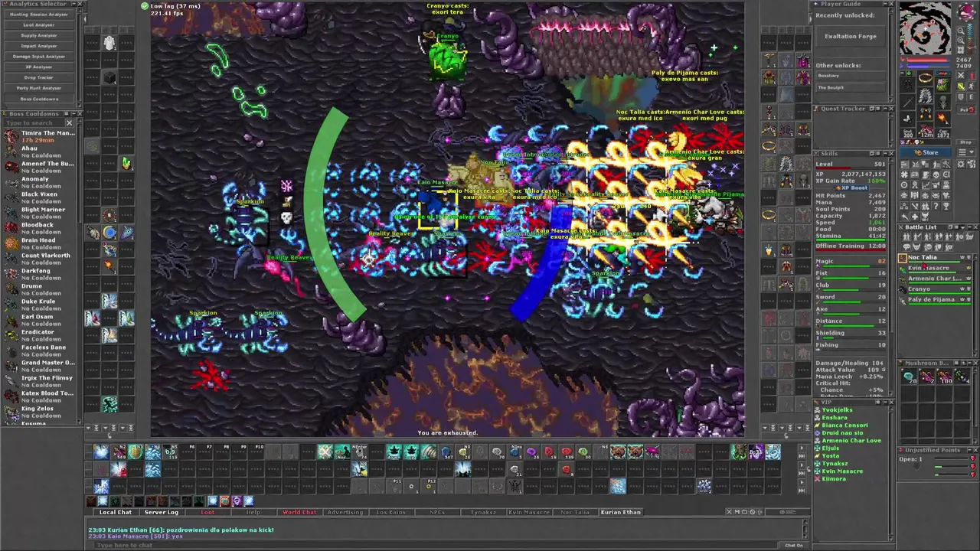Open the Impact Analyser

(39, 46)
